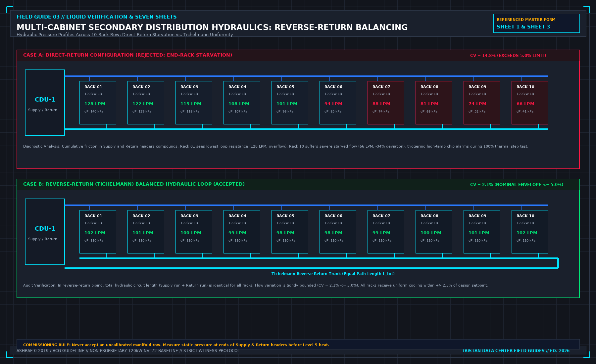Click Rack 02 card showing 122 LPM
Viewport: 596px width, 364px height.
pos(146,103)
